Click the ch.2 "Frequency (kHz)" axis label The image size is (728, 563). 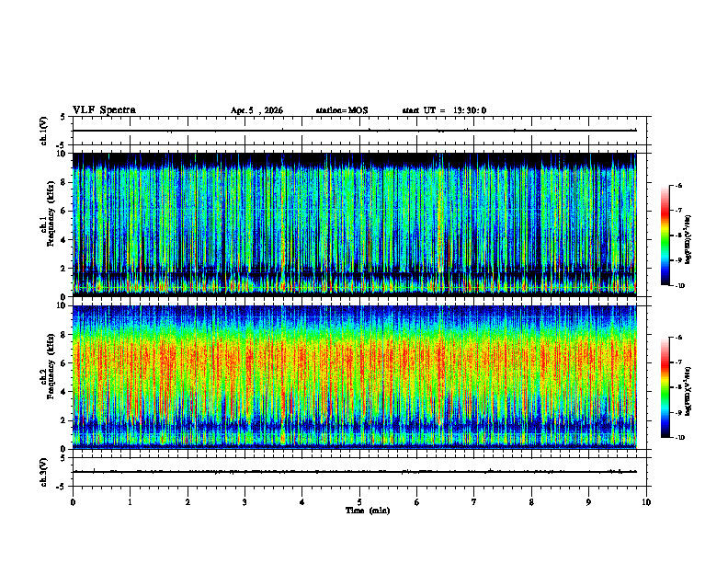51,366
